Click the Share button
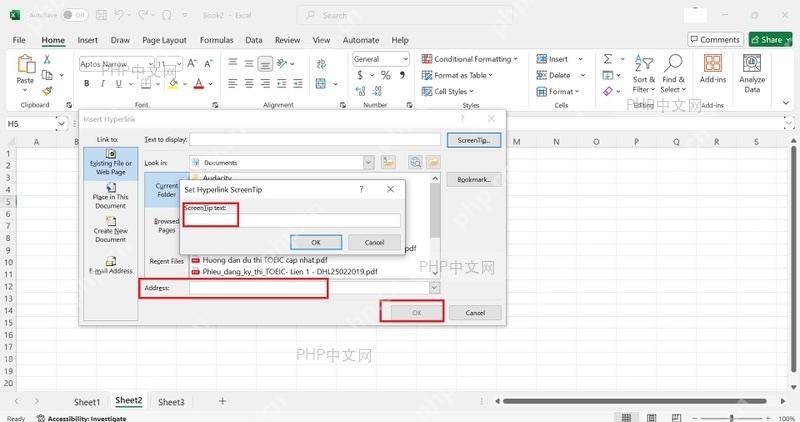This screenshot has width=800, height=422. point(770,40)
